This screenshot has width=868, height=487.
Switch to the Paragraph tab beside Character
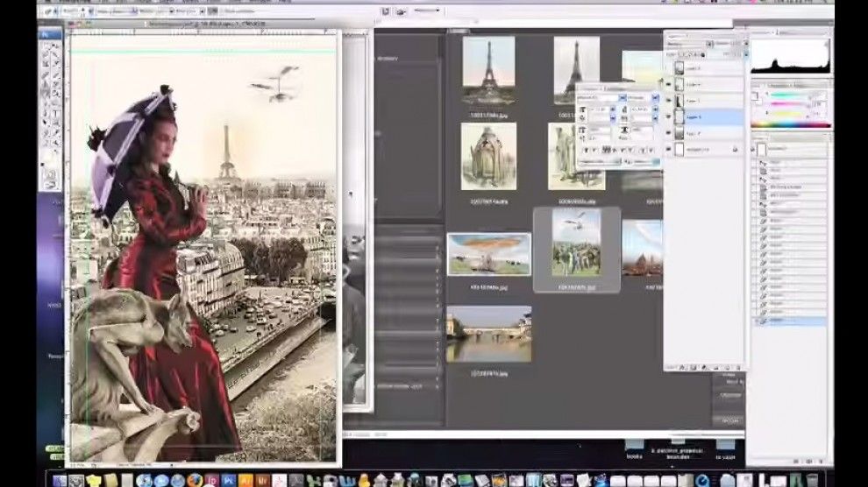pyautogui.click(x=615, y=88)
